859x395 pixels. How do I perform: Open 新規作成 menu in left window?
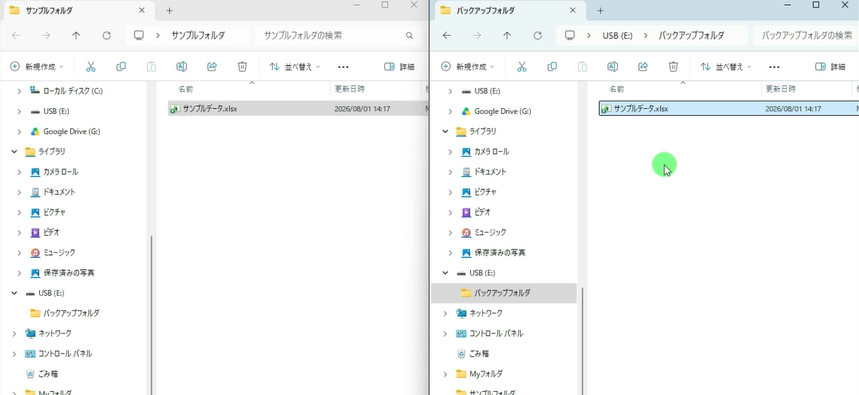(x=37, y=67)
